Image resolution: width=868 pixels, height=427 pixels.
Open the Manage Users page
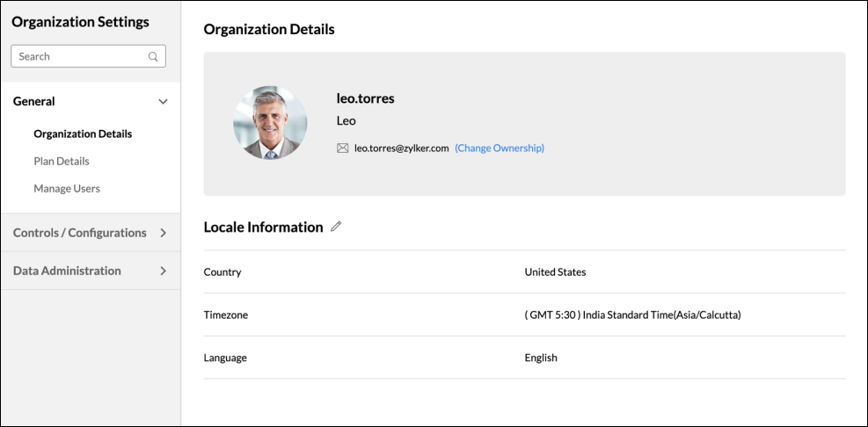pyautogui.click(x=67, y=189)
